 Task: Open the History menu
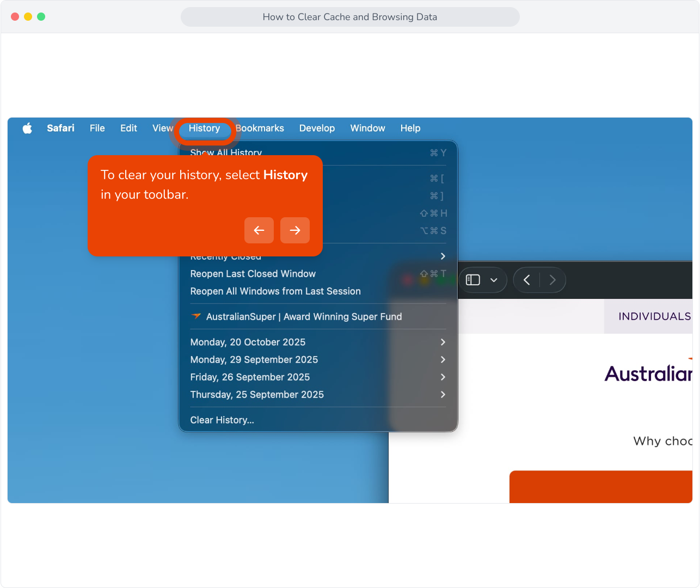[204, 128]
